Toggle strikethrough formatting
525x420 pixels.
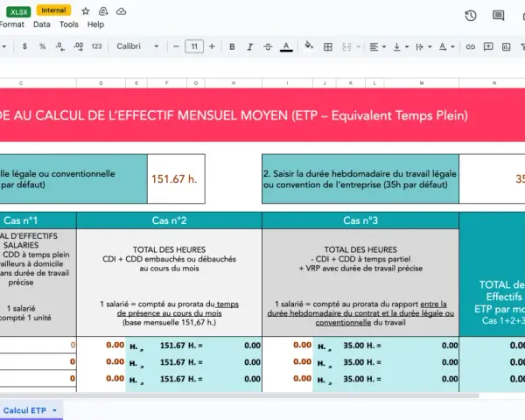pos(268,46)
